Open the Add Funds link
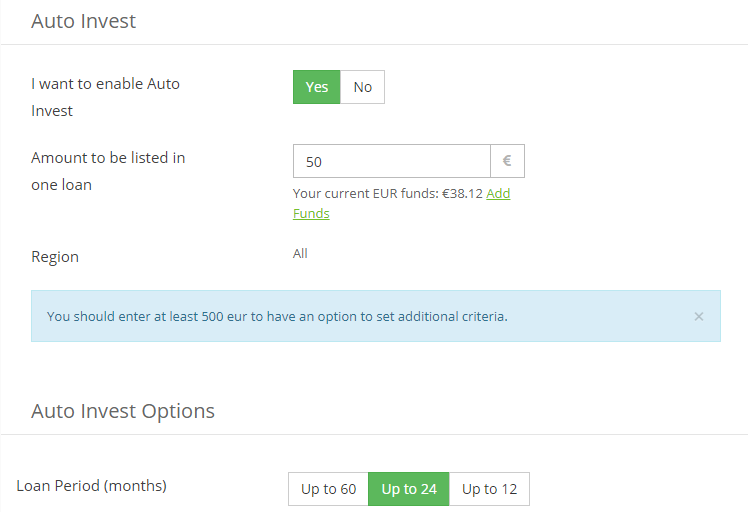Image resolution: width=748 pixels, height=512 pixels. [x=498, y=194]
